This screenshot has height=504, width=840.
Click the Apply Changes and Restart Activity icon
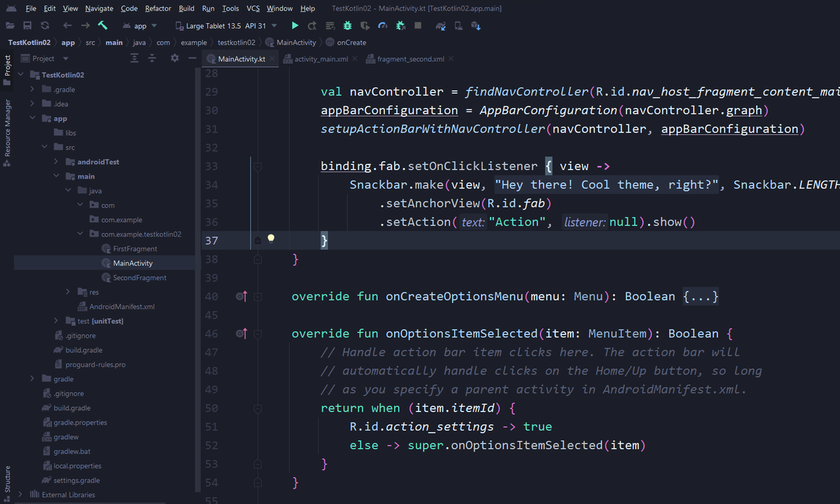(312, 26)
